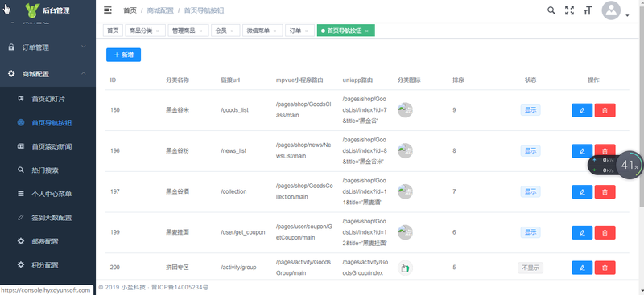Screen dimensions: 644x295
Task: Close the 订单 tab
Action: tap(307, 31)
